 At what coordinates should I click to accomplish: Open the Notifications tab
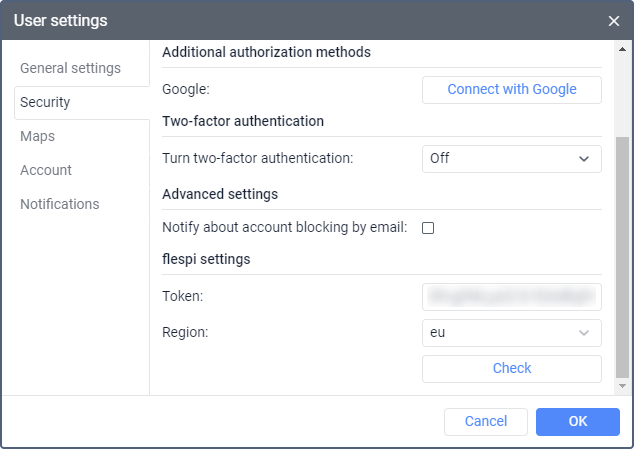(60, 204)
